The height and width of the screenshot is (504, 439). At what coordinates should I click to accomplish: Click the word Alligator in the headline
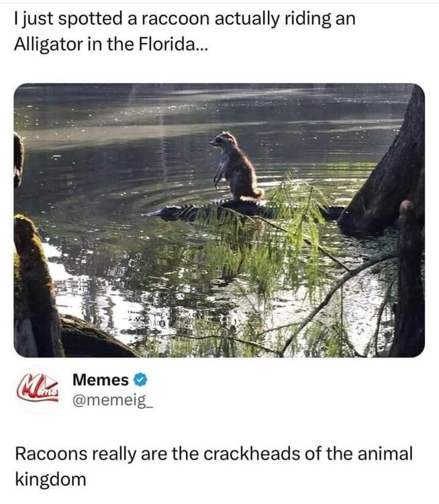48,44
